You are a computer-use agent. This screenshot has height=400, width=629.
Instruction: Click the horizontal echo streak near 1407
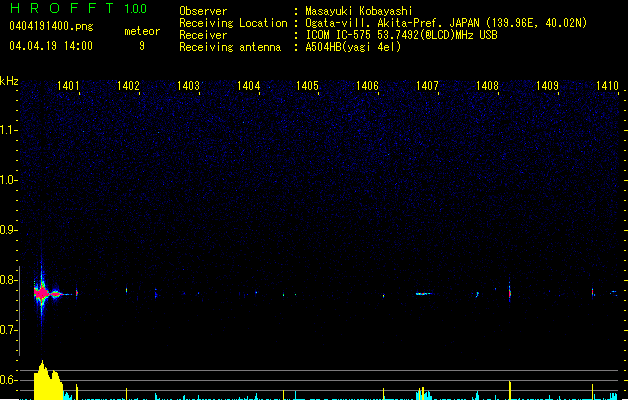point(423,294)
